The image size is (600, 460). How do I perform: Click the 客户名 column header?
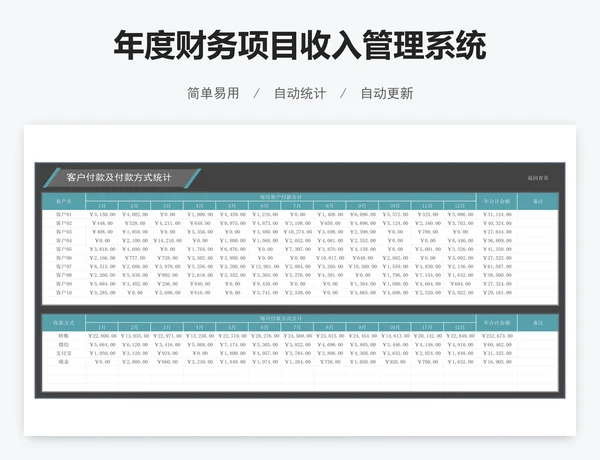click(x=64, y=201)
